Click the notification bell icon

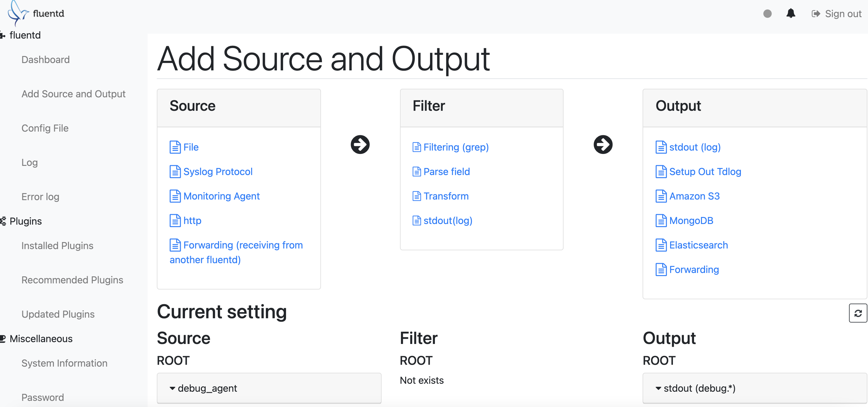click(791, 13)
